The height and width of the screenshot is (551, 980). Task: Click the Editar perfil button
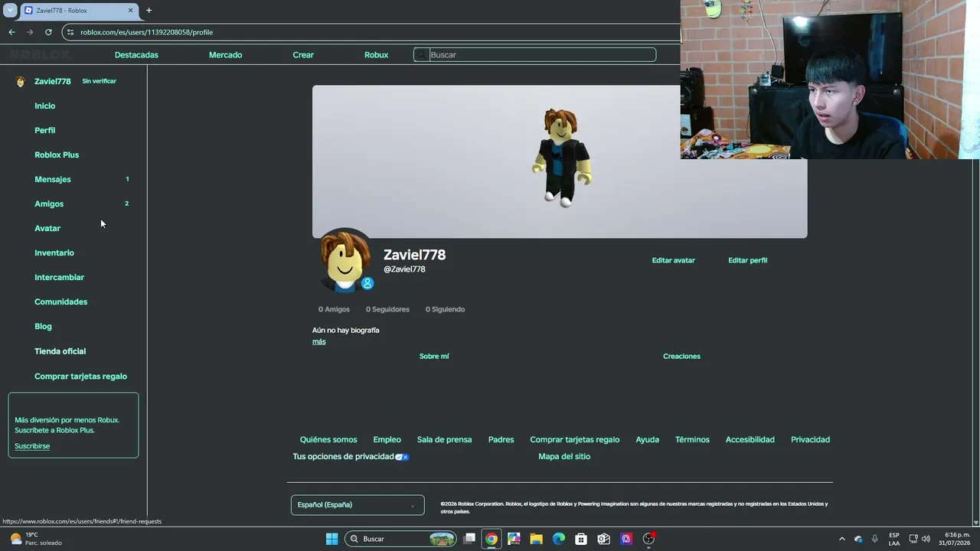747,260
